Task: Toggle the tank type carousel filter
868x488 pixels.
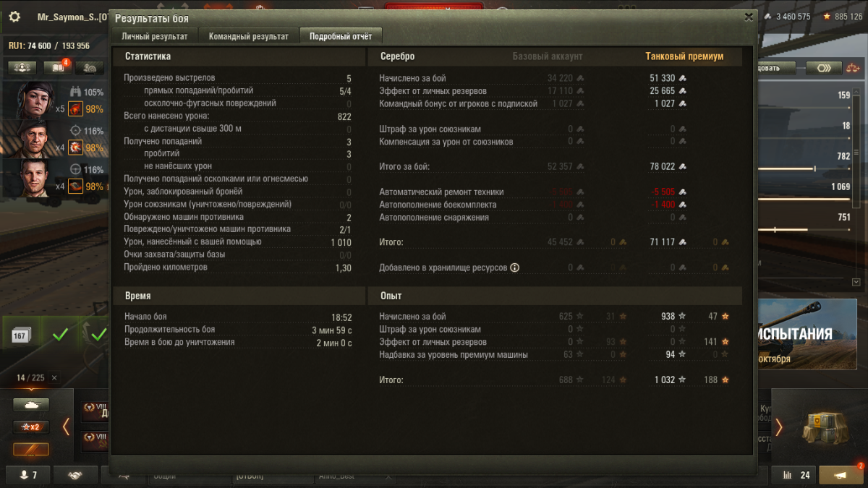Action: (31, 405)
